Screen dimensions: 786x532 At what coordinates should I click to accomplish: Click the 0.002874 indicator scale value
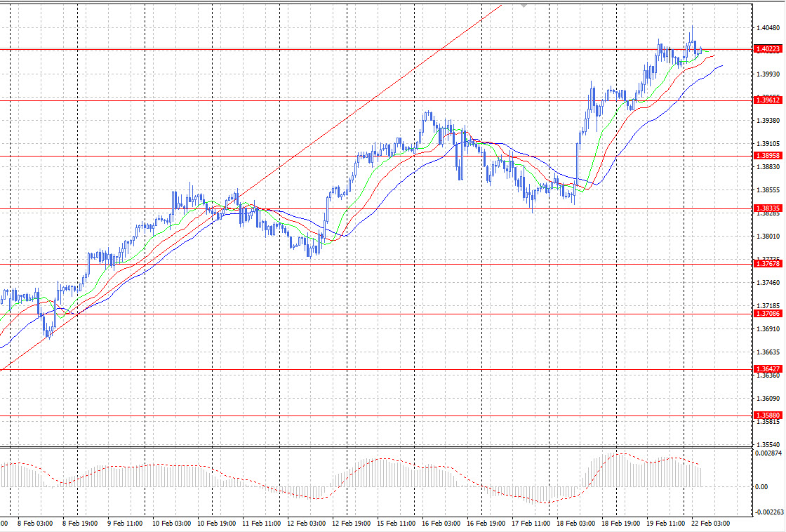[768, 453]
